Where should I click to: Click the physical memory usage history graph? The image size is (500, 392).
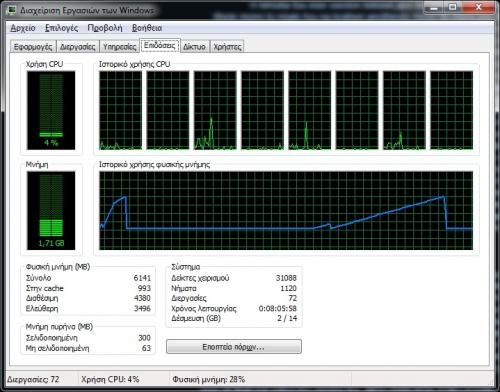[286, 210]
